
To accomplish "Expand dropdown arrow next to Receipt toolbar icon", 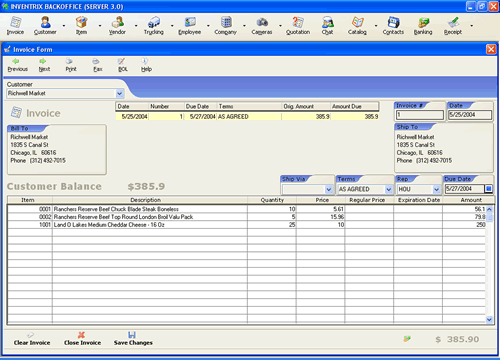I will [471, 26].
